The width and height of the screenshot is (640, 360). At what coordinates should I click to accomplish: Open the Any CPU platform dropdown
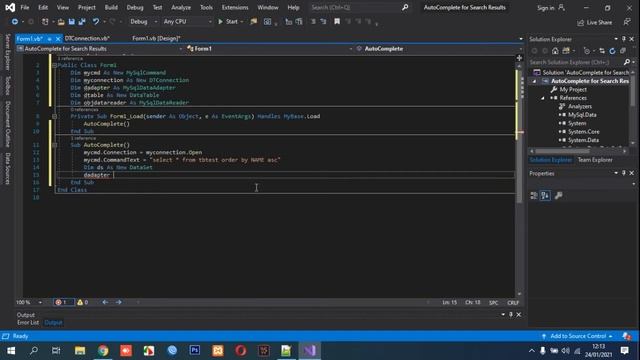coord(187,22)
